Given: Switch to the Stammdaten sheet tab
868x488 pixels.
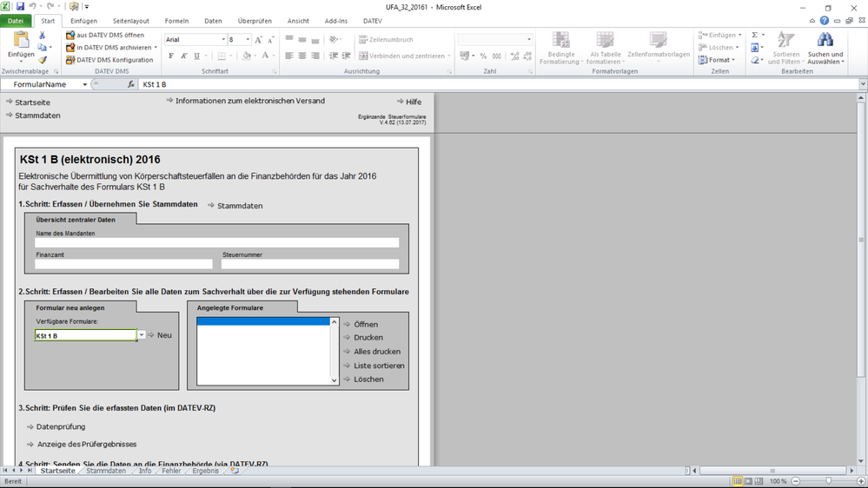Looking at the screenshot, I should click(106, 471).
